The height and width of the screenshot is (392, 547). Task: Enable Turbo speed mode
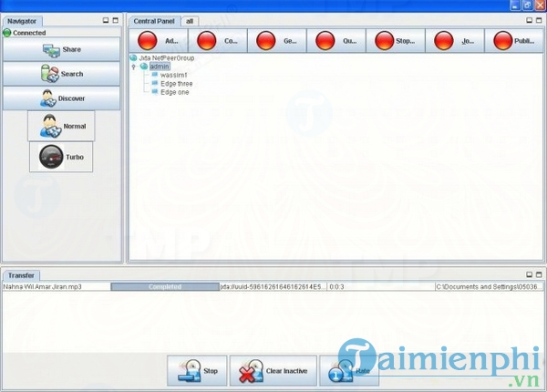point(61,157)
